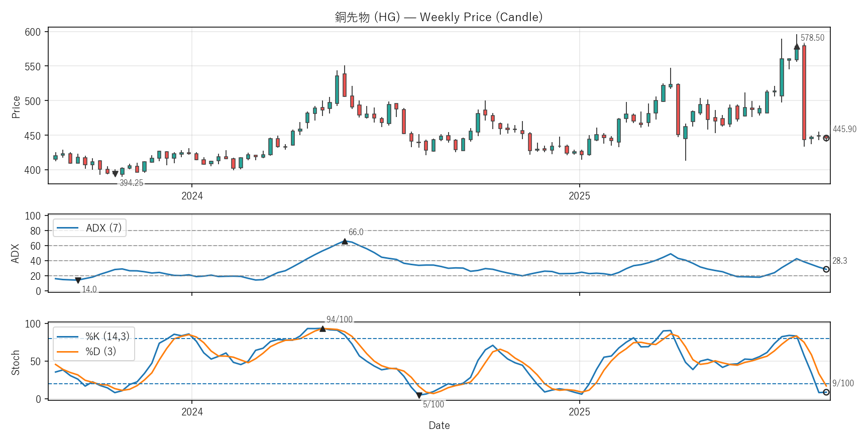Click the 2025 tick label under price chart
Screen dimensions: 868x441
[x=579, y=196]
